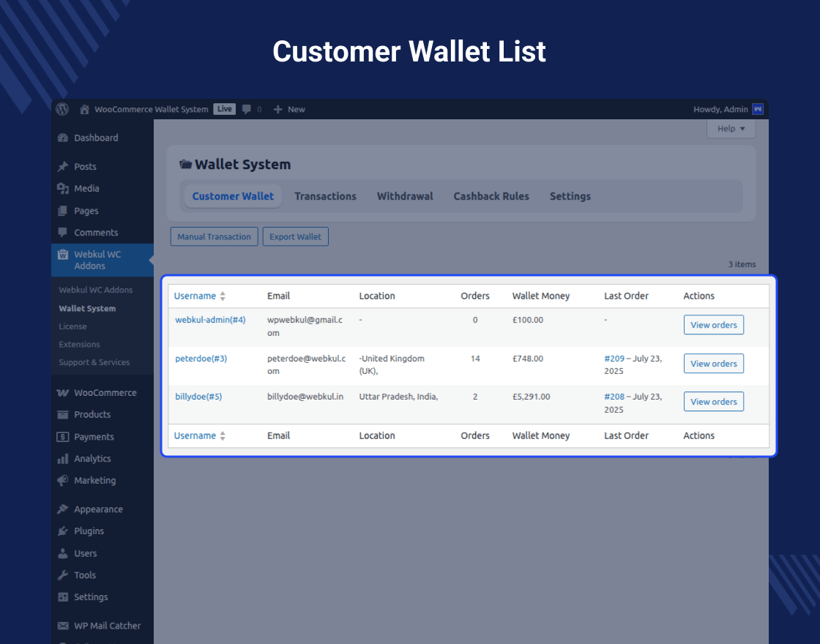This screenshot has height=644, width=820.
Task: Click the Last Order column header
Action: point(626,296)
